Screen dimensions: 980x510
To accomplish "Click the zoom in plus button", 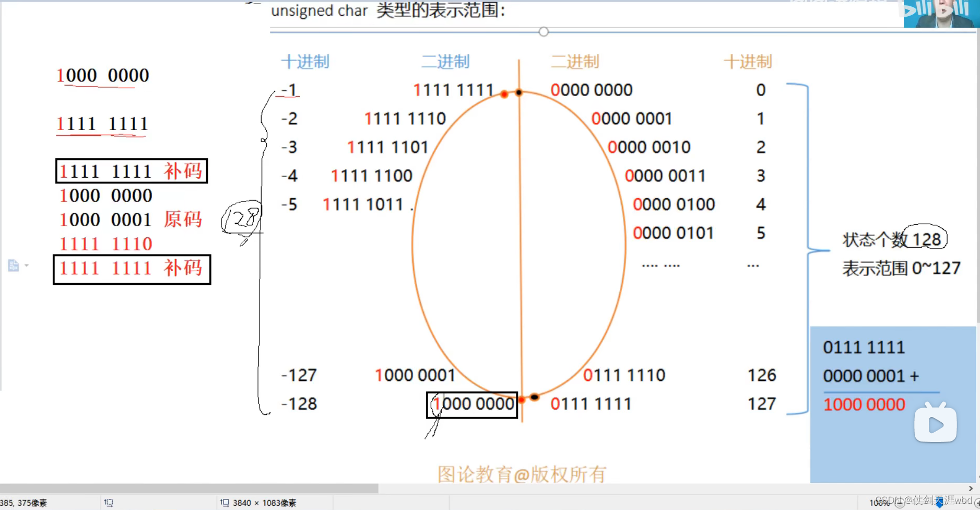I will [977, 503].
